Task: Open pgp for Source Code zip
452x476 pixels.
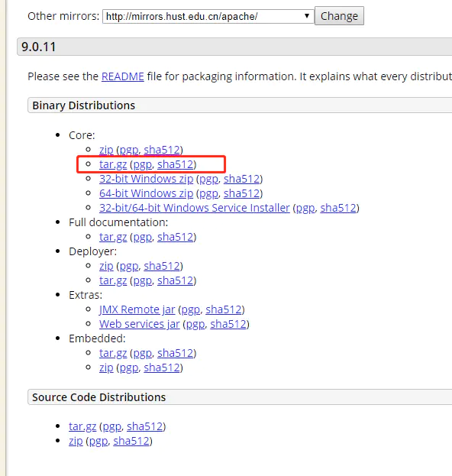Action: [98, 441]
